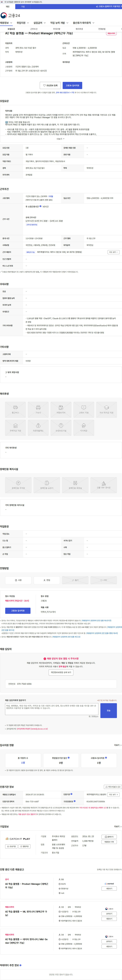
Task: Switch to 기업 member tab
Action: (23, 6)
